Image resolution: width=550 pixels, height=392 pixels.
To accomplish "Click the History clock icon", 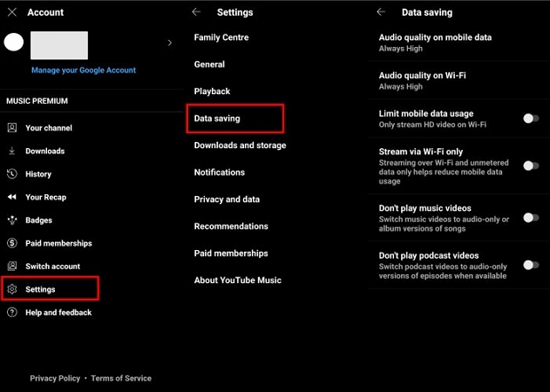I will (12, 174).
